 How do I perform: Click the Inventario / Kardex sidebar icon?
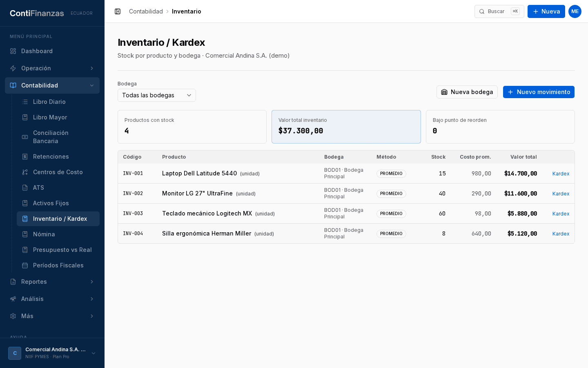[x=25, y=219]
